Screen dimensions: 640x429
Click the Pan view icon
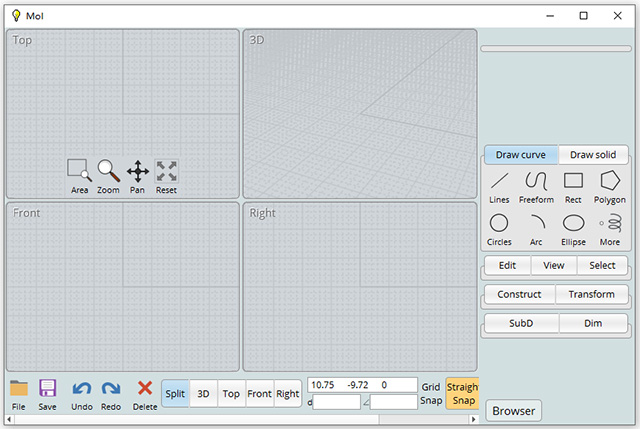[137, 174]
